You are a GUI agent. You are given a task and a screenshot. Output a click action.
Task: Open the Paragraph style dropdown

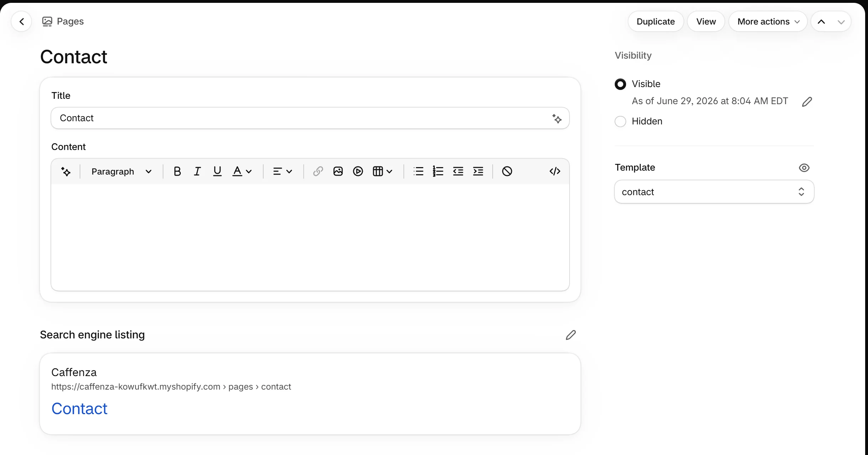tap(121, 172)
